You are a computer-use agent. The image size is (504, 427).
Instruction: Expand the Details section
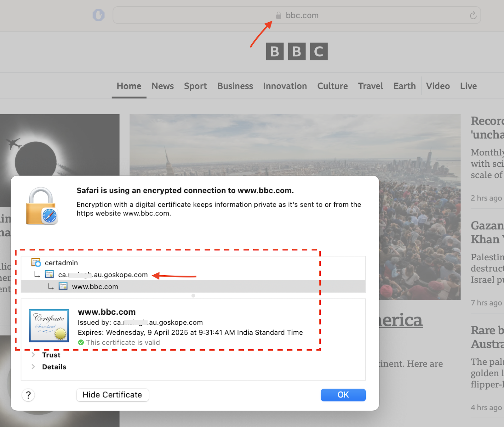[33, 367]
